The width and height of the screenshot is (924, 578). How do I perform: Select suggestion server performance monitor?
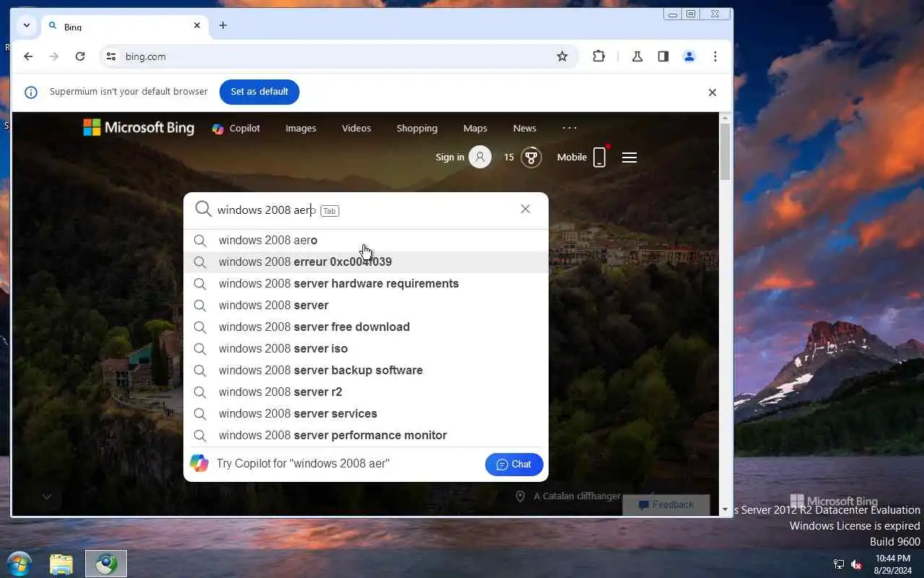click(x=366, y=436)
